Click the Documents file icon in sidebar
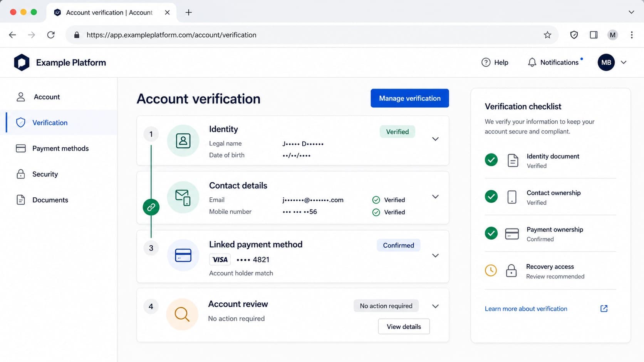644x362 pixels. click(x=21, y=200)
